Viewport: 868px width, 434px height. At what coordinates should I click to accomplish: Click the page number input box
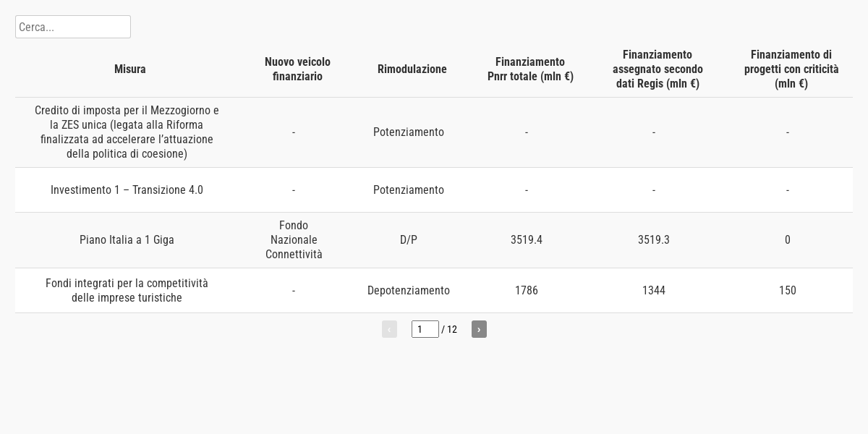(x=425, y=329)
